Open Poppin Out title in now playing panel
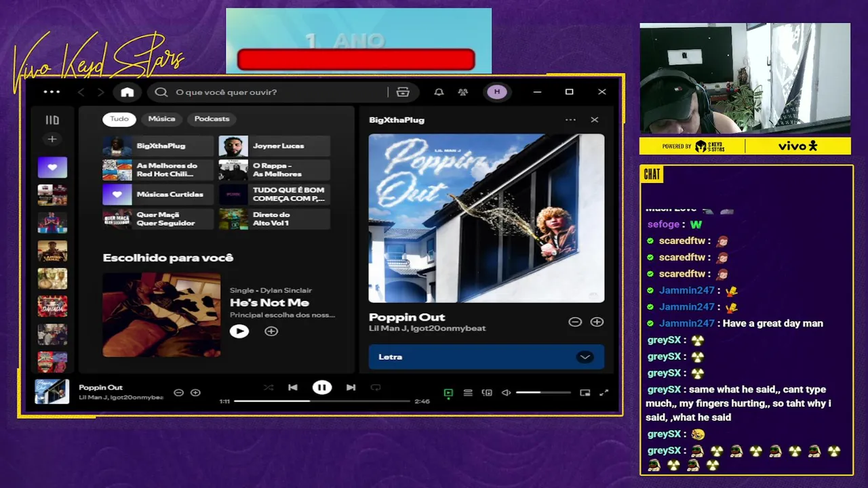 (407, 317)
